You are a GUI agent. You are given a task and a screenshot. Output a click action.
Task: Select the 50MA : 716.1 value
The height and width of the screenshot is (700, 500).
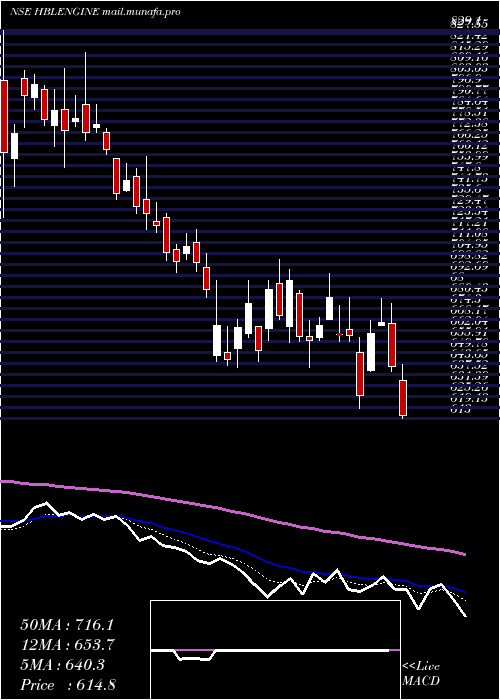pyautogui.click(x=65, y=625)
